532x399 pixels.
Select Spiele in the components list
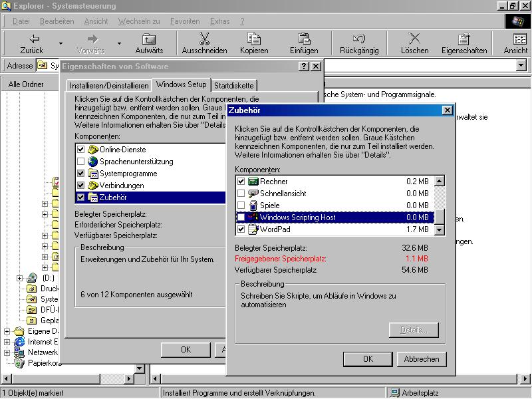(x=269, y=205)
